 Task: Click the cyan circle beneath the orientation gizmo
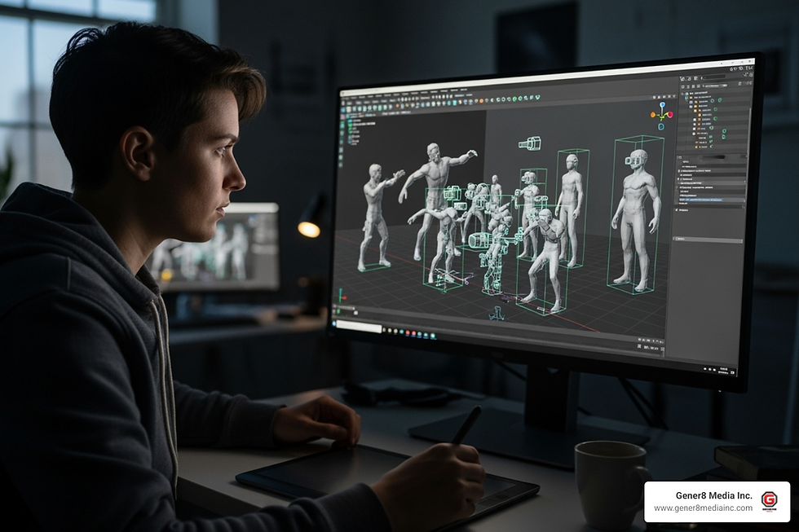click(661, 127)
